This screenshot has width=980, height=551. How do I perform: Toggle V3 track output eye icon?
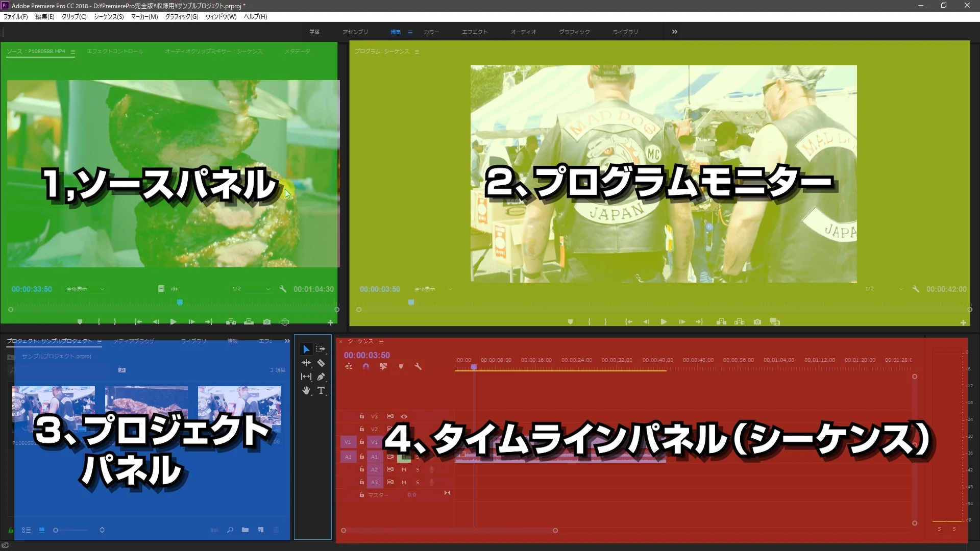(x=404, y=416)
